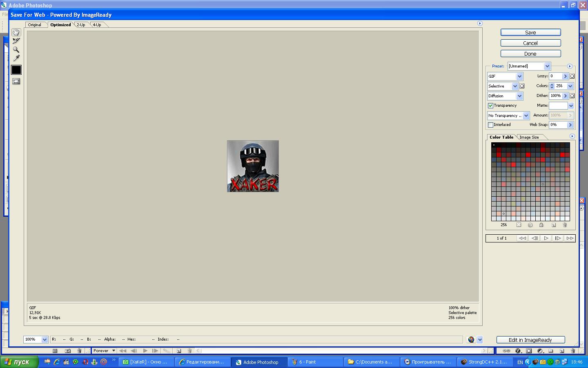Select the Hand tool
This screenshot has height=368, width=588.
click(16, 32)
